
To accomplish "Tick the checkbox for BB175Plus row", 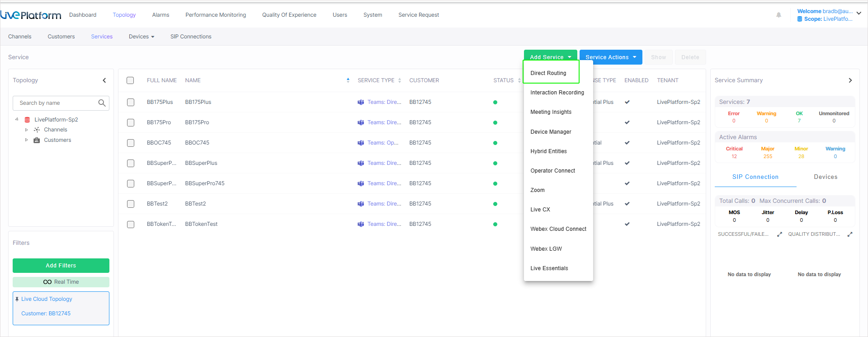I will coord(131,102).
